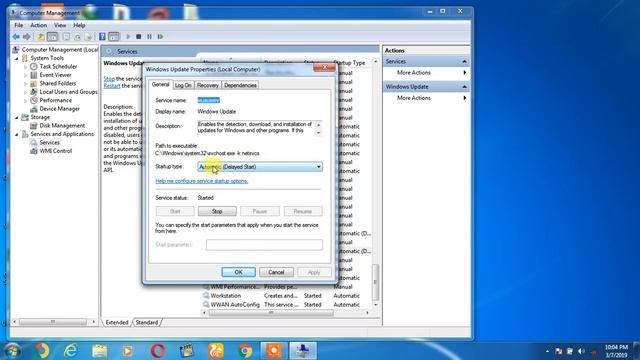Viewport: 640px width, 360px height.
Task: Open the Action menu
Action: (x=38, y=25)
